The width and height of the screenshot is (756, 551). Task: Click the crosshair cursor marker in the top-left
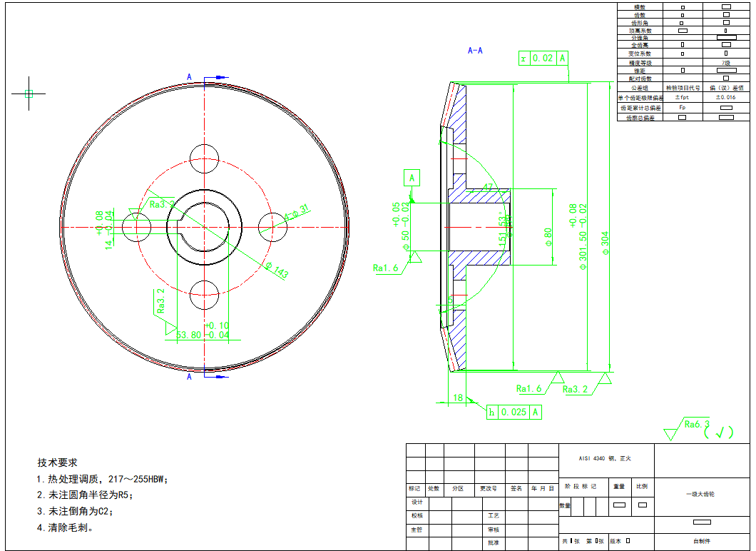29,93
